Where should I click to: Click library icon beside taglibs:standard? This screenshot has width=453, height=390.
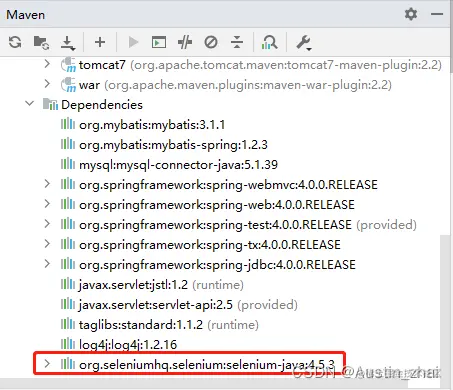pos(68,324)
